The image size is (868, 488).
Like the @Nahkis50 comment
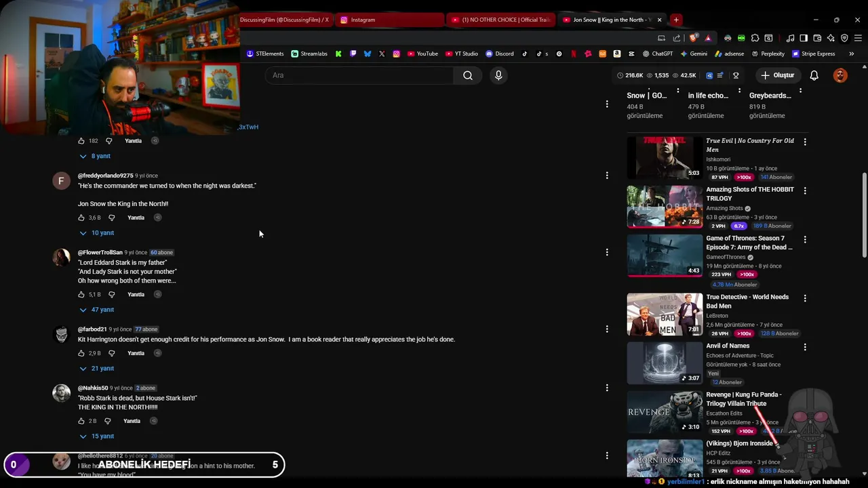click(x=81, y=421)
